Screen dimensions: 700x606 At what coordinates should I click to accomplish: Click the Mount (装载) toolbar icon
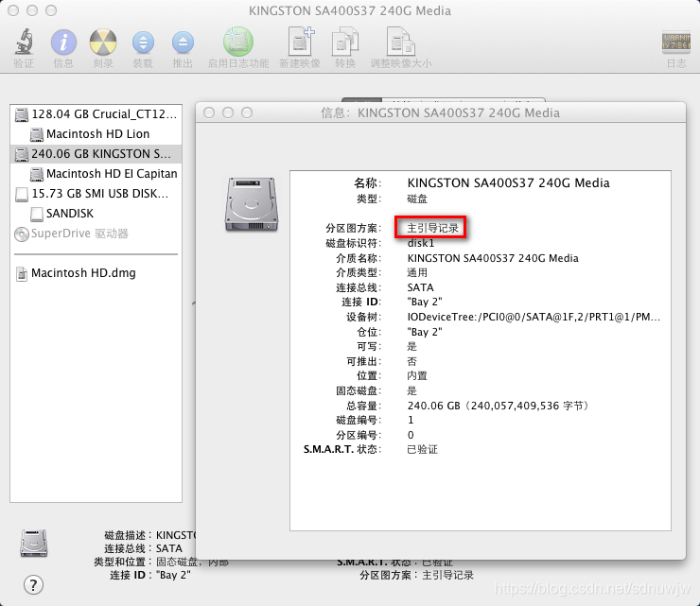coord(143,43)
